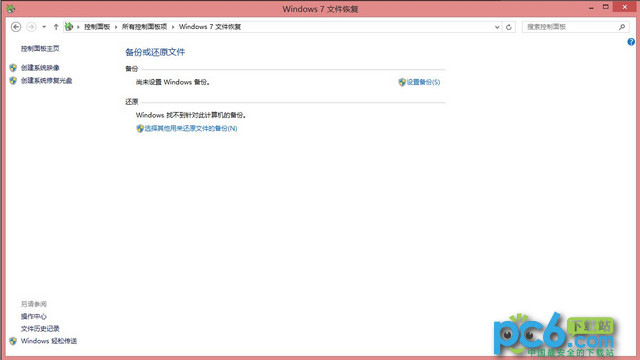Screen dimensions: 640x360
Task: Expand the arrow after 控制面板 breadcrumb
Action: pos(116,27)
